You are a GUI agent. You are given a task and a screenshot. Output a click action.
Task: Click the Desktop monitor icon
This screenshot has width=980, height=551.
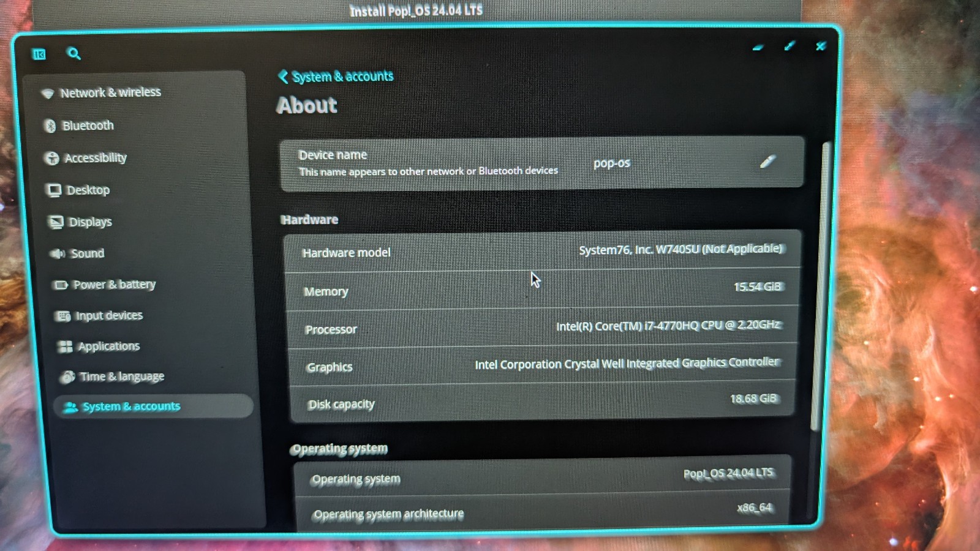tap(54, 190)
